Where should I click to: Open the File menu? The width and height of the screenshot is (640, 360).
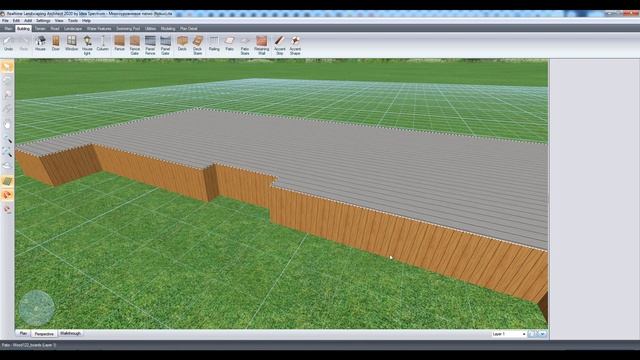coord(5,20)
